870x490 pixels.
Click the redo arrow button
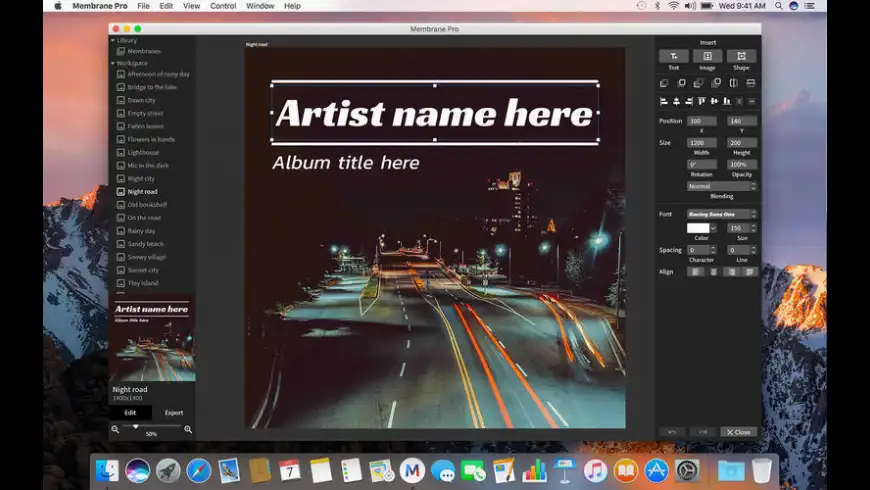tap(704, 432)
